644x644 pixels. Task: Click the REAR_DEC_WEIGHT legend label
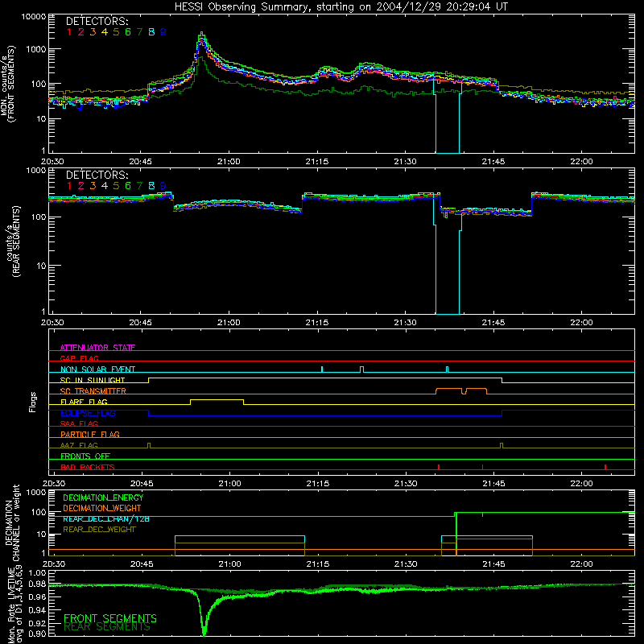[x=99, y=530]
